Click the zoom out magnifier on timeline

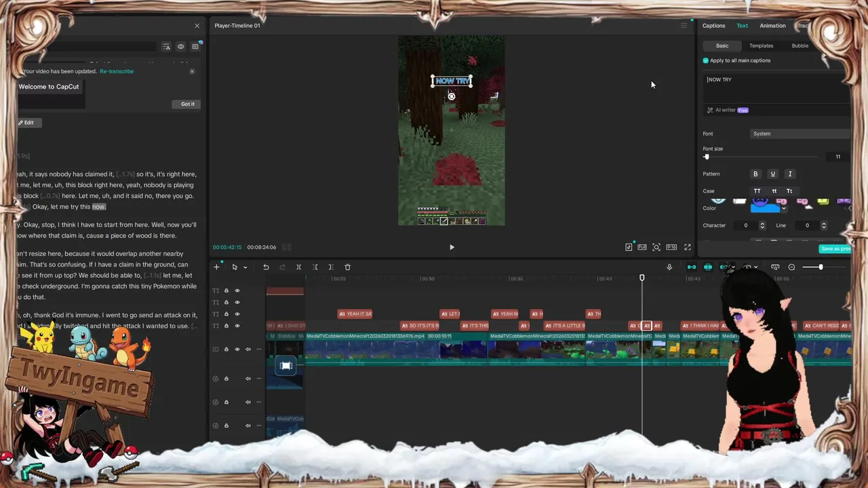pyautogui.click(x=791, y=267)
